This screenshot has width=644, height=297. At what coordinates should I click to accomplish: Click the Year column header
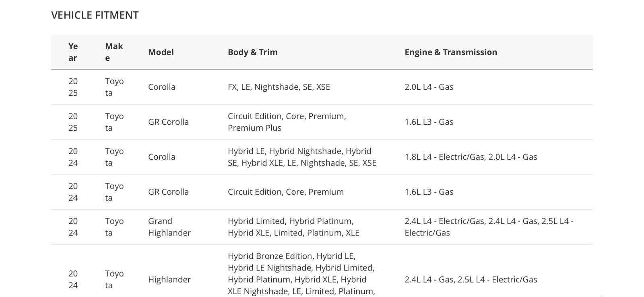(73, 52)
